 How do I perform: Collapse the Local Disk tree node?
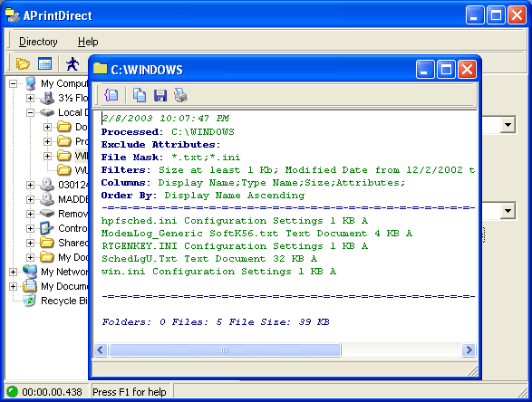pos(30,112)
